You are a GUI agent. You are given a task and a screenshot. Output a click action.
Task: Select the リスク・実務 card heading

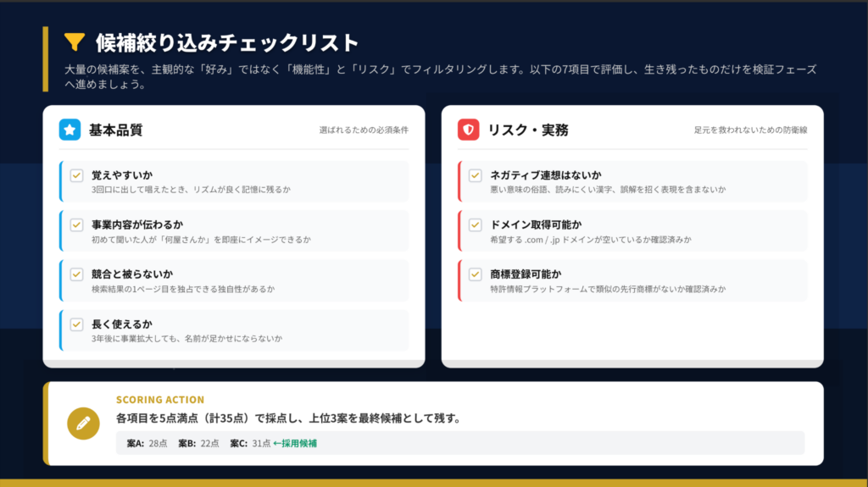click(527, 130)
